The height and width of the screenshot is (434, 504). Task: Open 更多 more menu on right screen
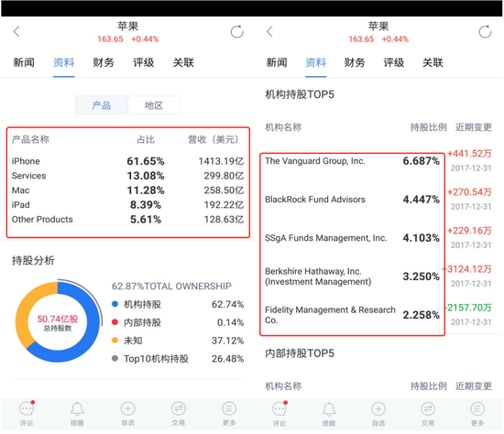point(477,414)
